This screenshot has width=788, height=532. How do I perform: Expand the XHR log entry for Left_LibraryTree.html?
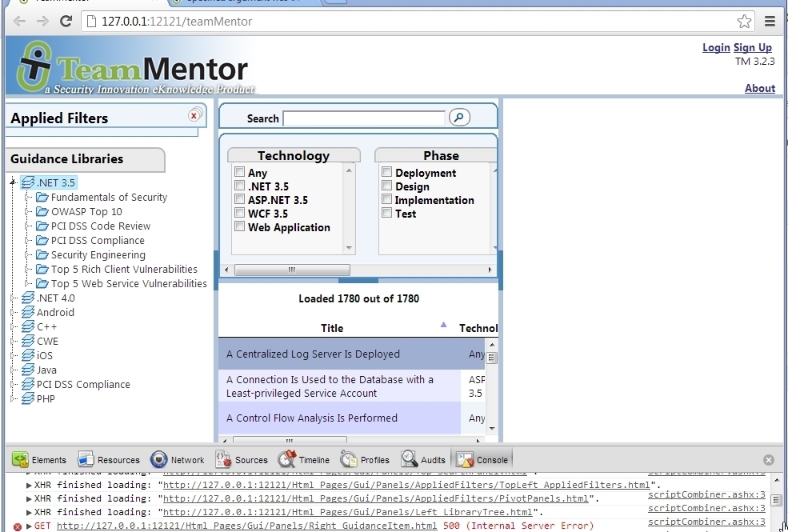(x=30, y=512)
